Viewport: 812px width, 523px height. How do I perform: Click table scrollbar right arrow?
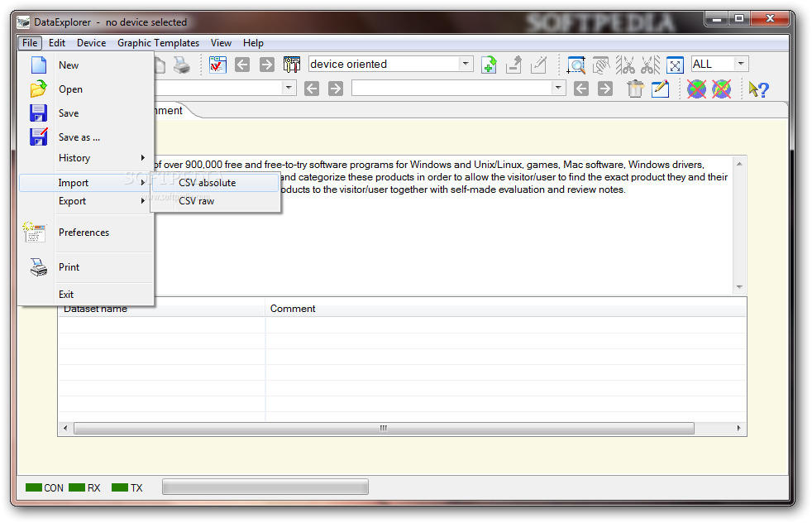[x=738, y=428]
